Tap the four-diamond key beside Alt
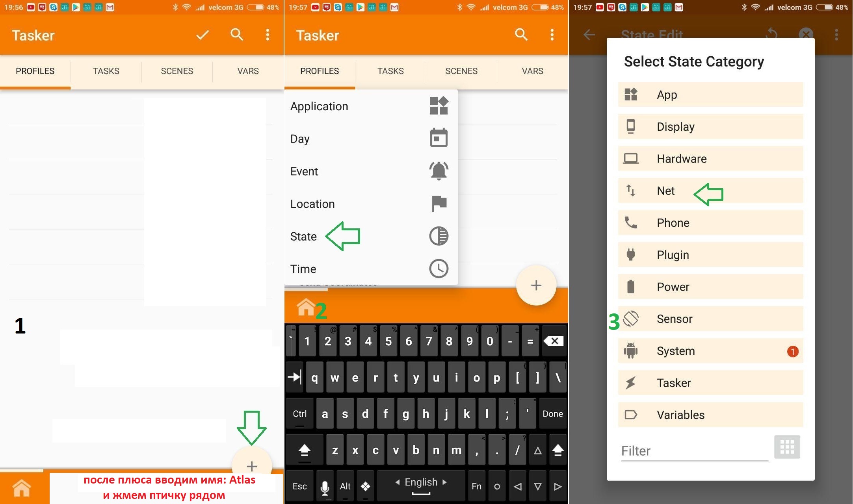Image resolution: width=853 pixels, height=504 pixels. pyautogui.click(x=366, y=486)
